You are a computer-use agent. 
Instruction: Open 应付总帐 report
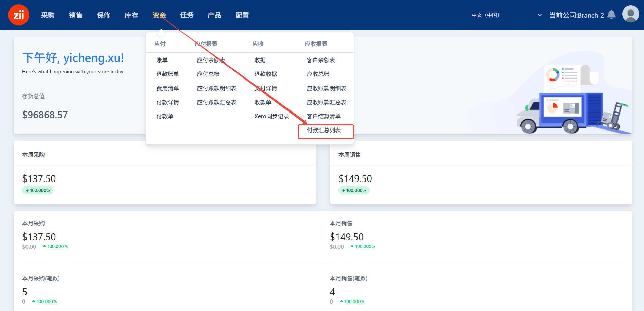point(208,74)
